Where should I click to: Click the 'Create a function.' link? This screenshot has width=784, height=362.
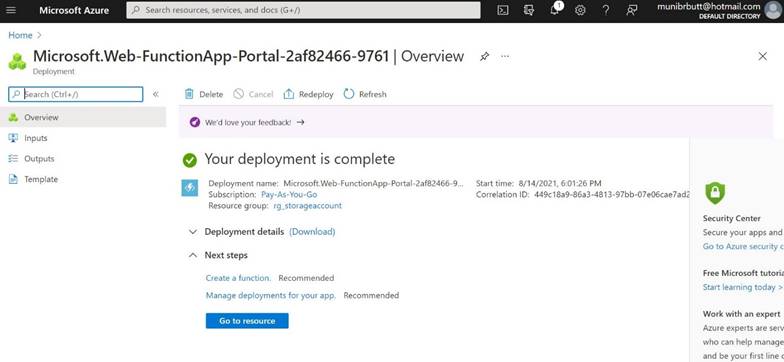(x=238, y=278)
